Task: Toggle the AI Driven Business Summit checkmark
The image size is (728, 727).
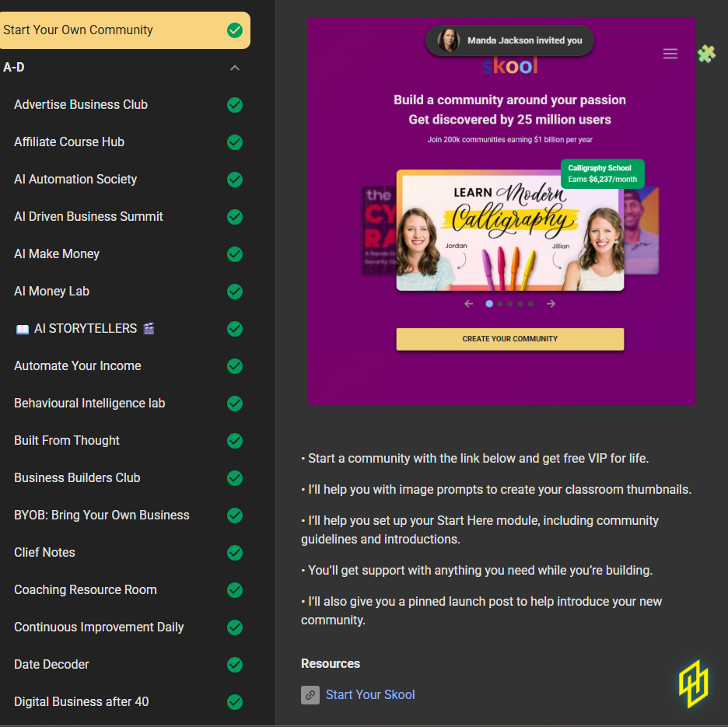Action: coord(235,217)
